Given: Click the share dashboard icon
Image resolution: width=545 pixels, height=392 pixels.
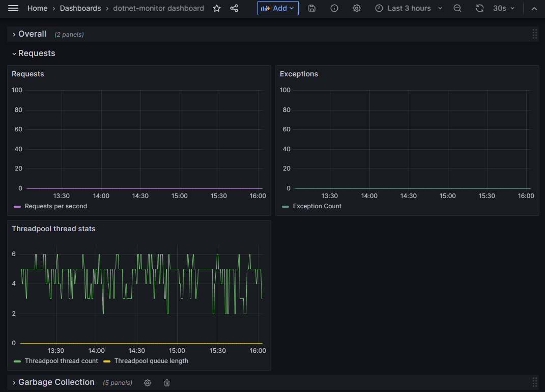Looking at the screenshot, I should tap(234, 8).
